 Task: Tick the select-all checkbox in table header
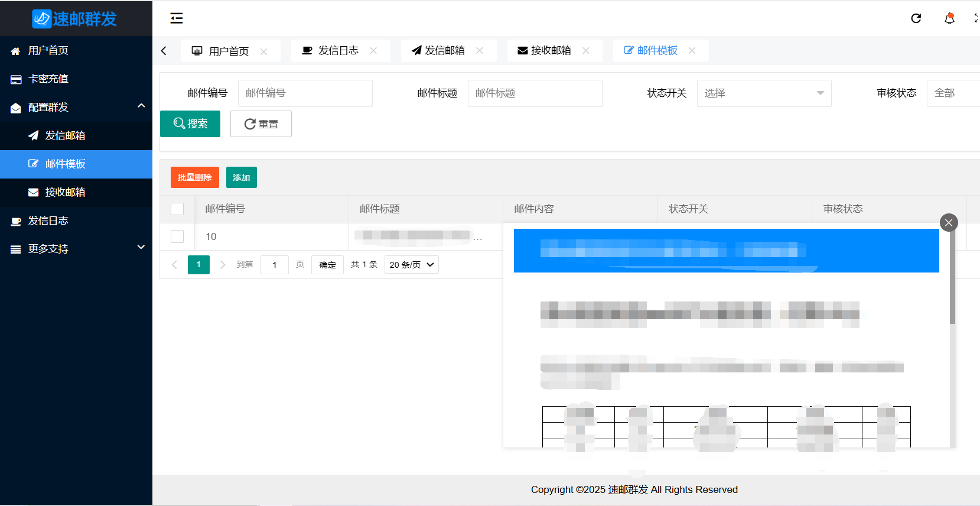[177, 209]
